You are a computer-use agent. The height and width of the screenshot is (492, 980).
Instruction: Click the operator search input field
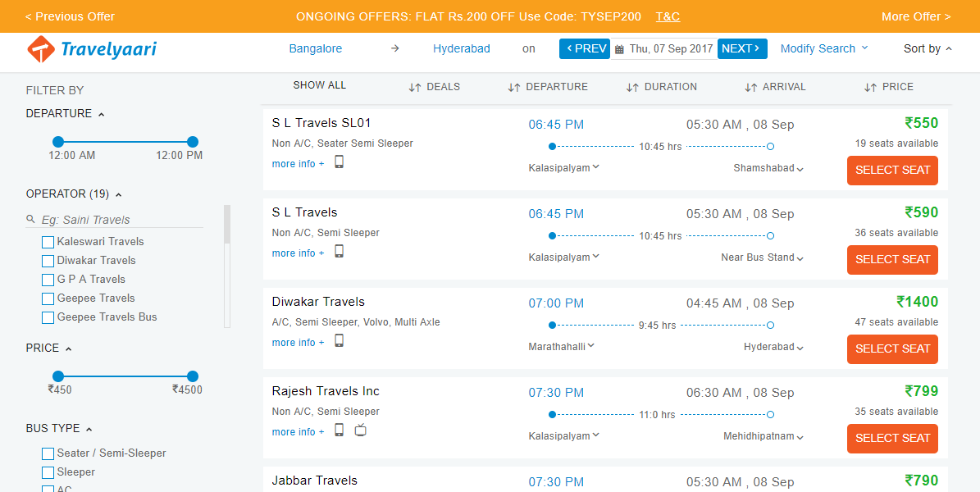[x=114, y=220]
